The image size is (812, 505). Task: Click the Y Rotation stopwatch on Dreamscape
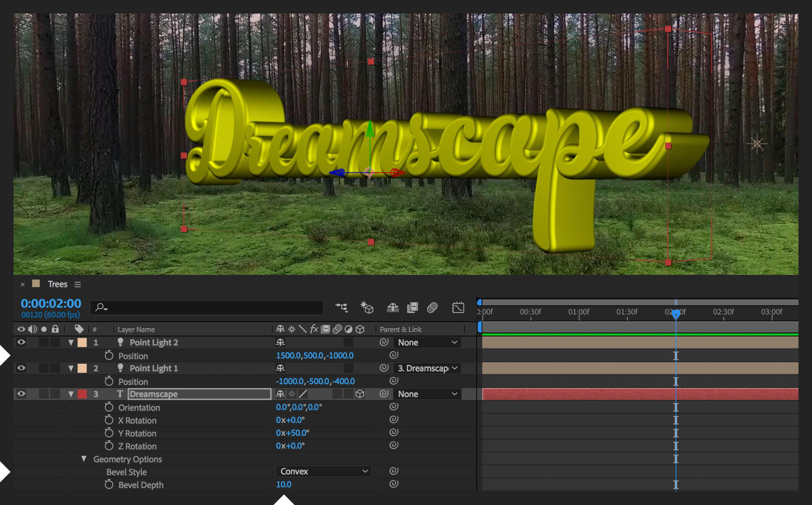(108, 433)
